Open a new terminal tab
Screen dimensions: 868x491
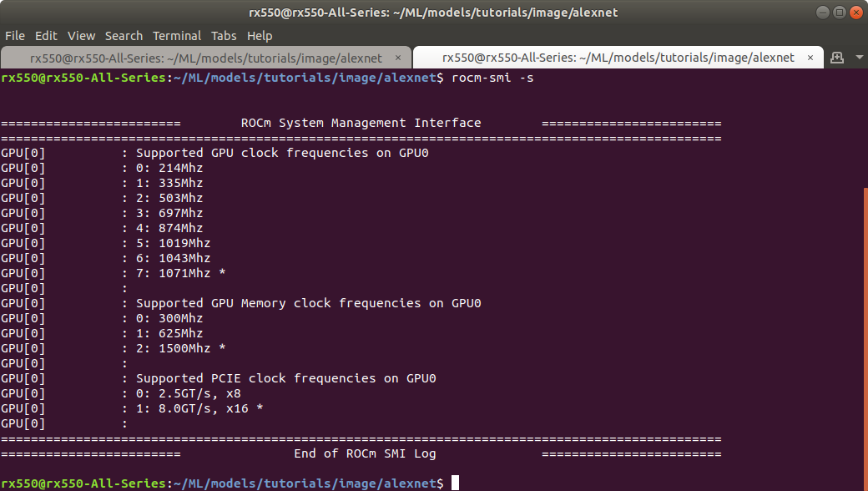pyautogui.click(x=835, y=58)
